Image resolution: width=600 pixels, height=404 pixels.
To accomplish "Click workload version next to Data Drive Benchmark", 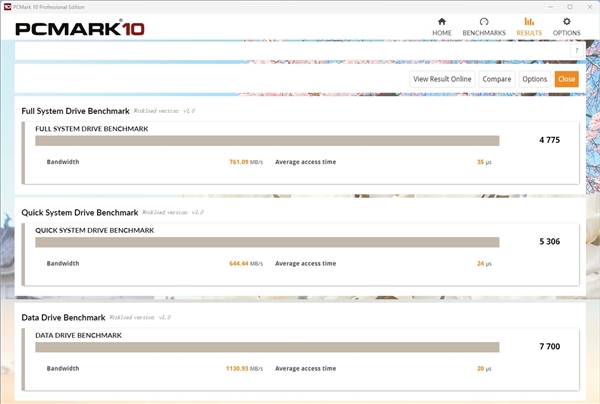I will [x=140, y=318].
